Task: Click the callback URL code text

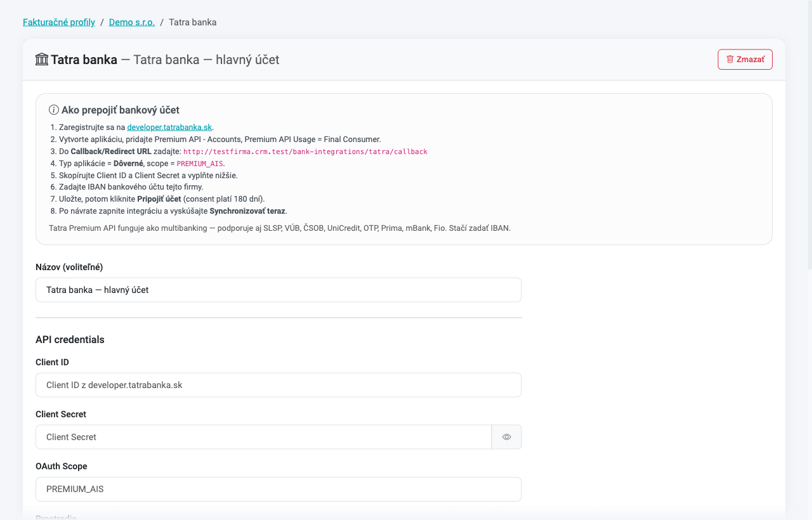Action: point(305,152)
